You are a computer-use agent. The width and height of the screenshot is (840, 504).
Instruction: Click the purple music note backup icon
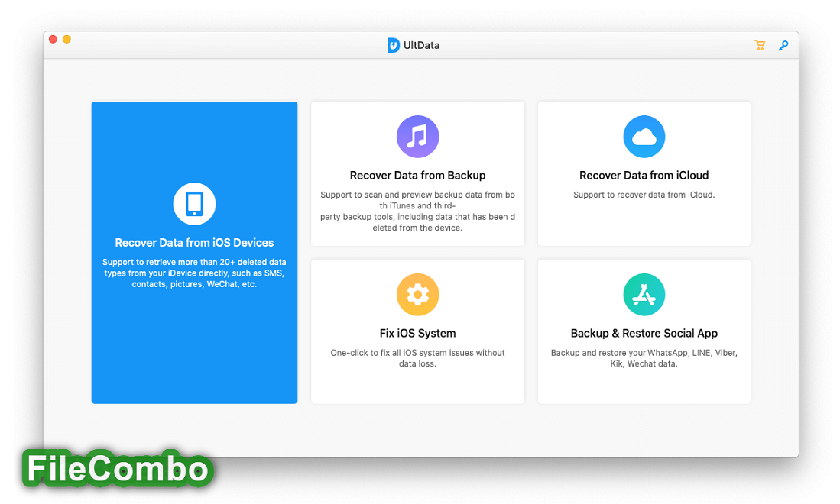pos(417,136)
